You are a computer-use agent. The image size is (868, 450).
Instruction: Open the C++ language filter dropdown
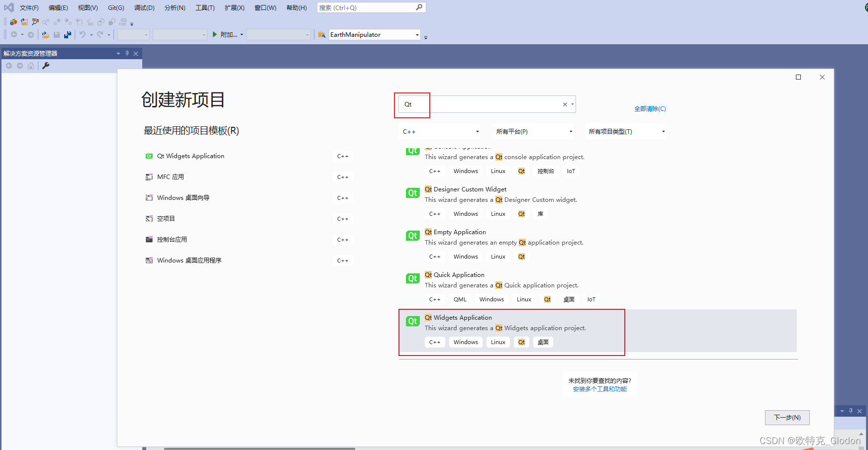point(441,132)
